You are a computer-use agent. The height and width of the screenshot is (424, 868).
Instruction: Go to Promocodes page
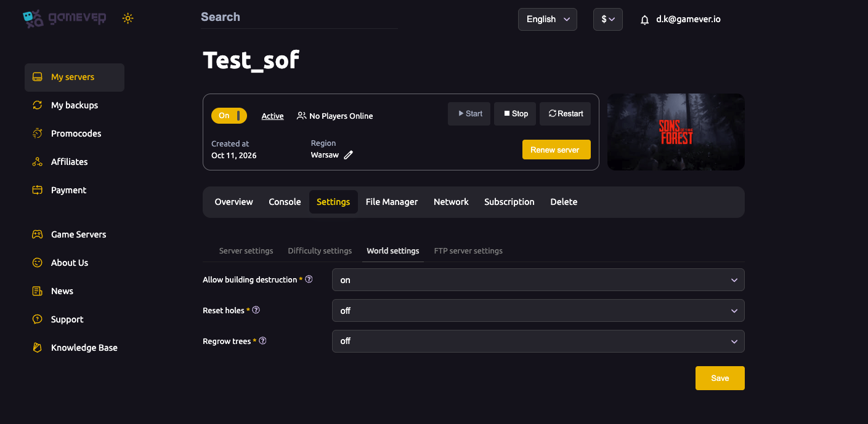click(76, 134)
